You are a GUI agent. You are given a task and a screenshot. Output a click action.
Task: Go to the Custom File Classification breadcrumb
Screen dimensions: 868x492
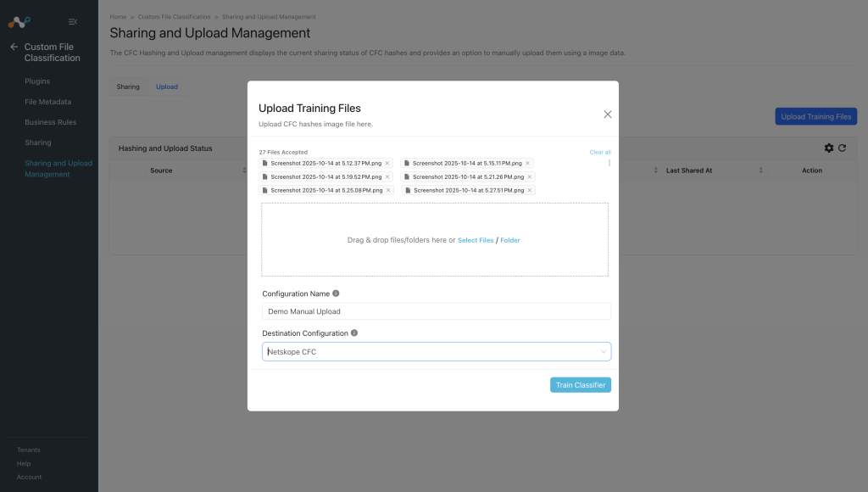(174, 17)
